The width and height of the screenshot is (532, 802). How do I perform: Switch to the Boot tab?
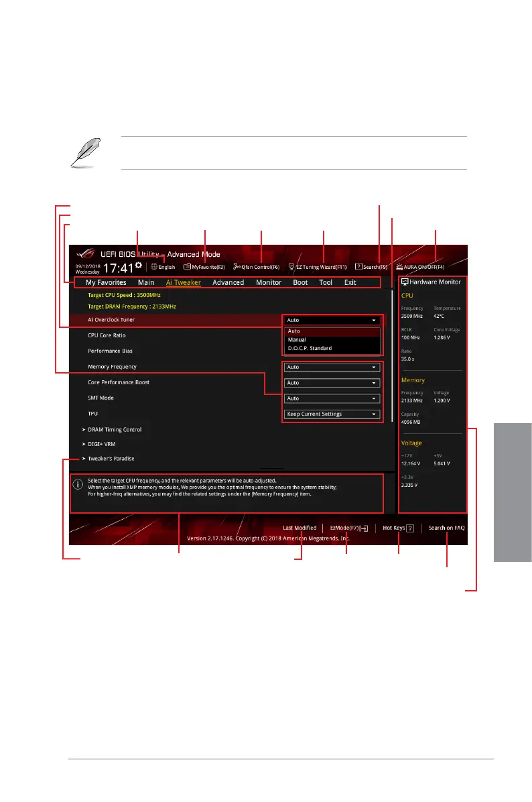click(x=300, y=282)
